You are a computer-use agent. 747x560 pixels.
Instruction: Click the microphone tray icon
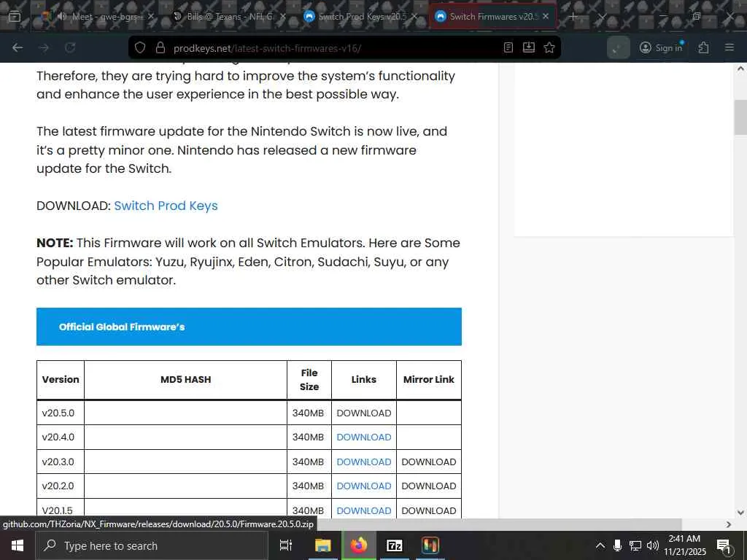click(x=617, y=545)
